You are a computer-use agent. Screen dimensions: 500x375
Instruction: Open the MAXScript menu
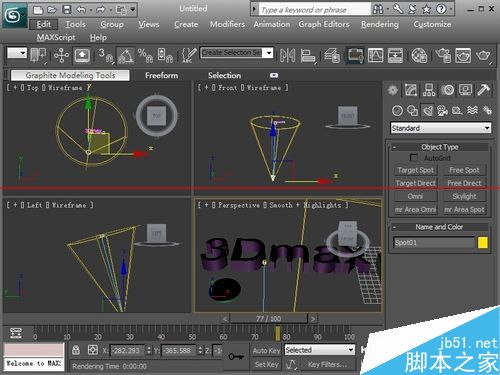(x=56, y=37)
